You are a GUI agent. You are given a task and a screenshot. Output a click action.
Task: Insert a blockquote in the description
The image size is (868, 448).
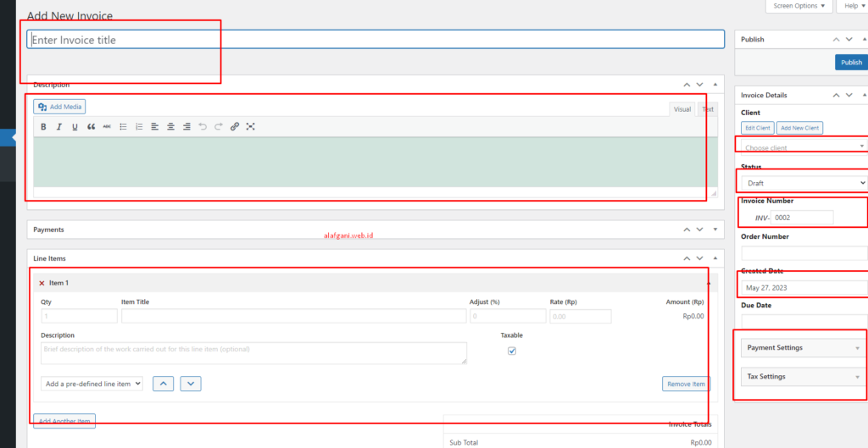[91, 126]
